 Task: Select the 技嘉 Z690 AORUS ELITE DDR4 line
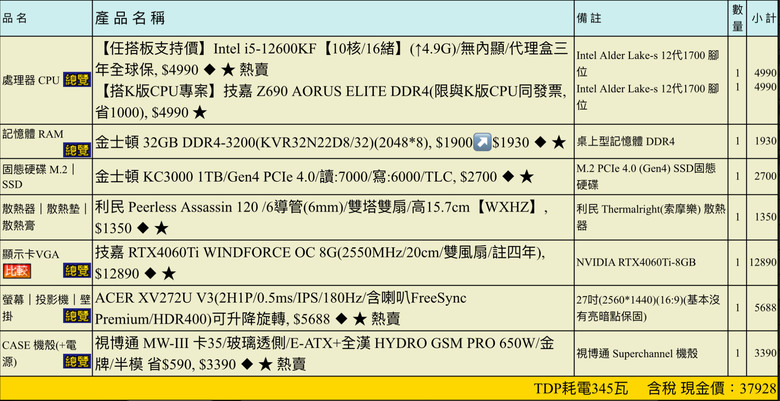331,102
